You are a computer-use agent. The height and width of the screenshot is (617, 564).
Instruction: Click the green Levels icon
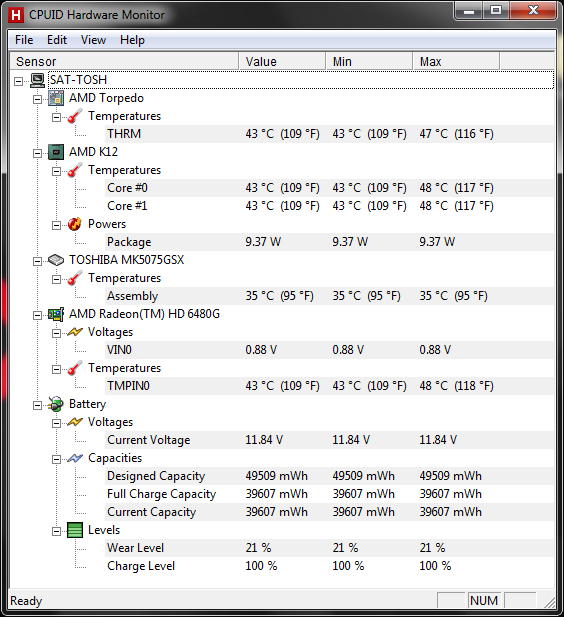[x=75, y=530]
